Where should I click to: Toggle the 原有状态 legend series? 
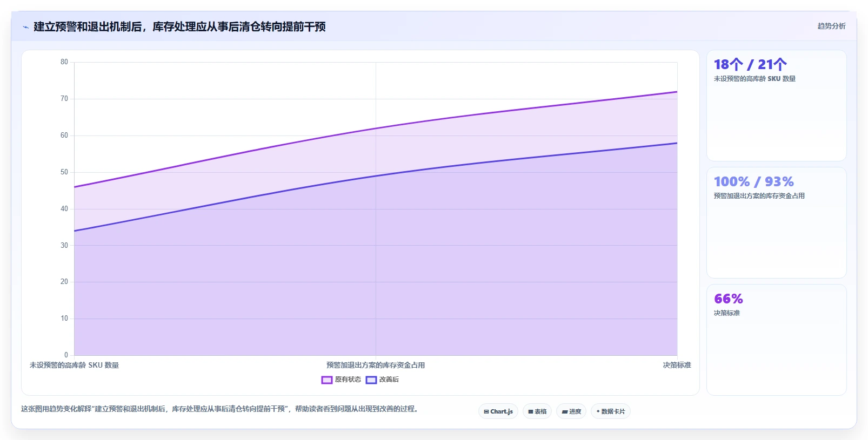tap(341, 380)
